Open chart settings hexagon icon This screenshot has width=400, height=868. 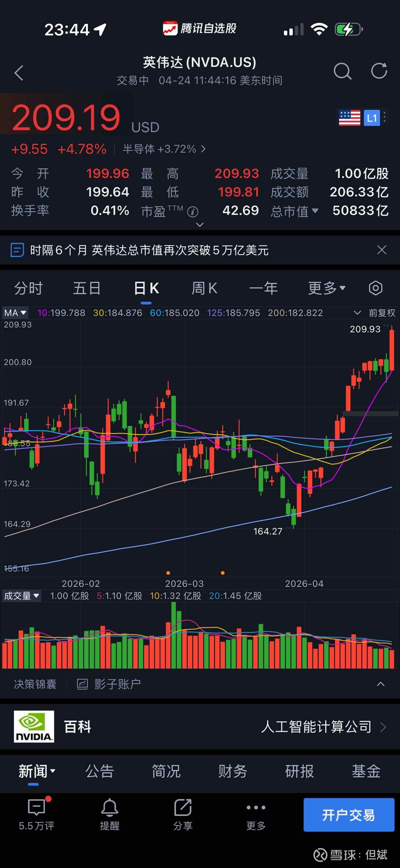(x=375, y=288)
